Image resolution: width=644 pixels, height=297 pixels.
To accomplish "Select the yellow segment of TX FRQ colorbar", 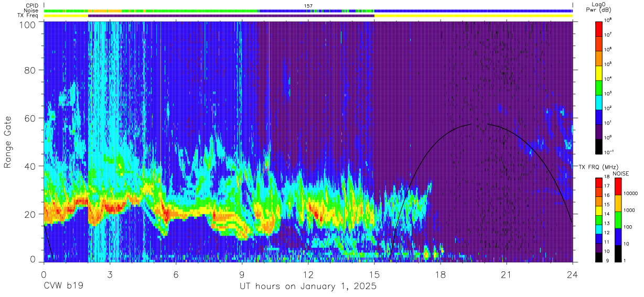I will [599, 211].
